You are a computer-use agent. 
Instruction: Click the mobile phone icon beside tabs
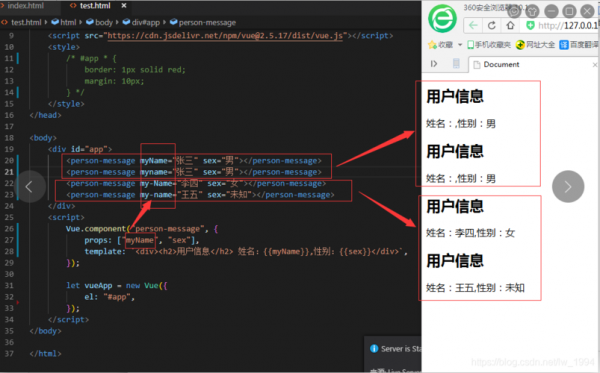coord(456,64)
